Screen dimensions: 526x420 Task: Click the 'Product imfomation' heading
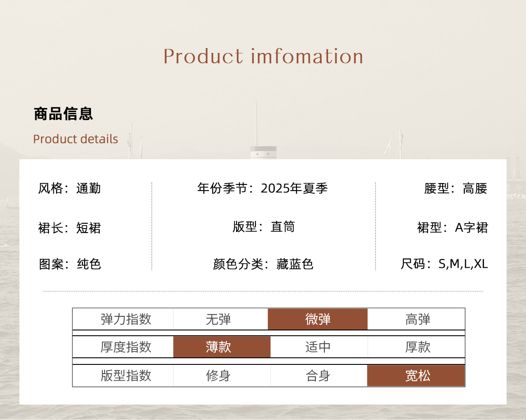tap(263, 56)
